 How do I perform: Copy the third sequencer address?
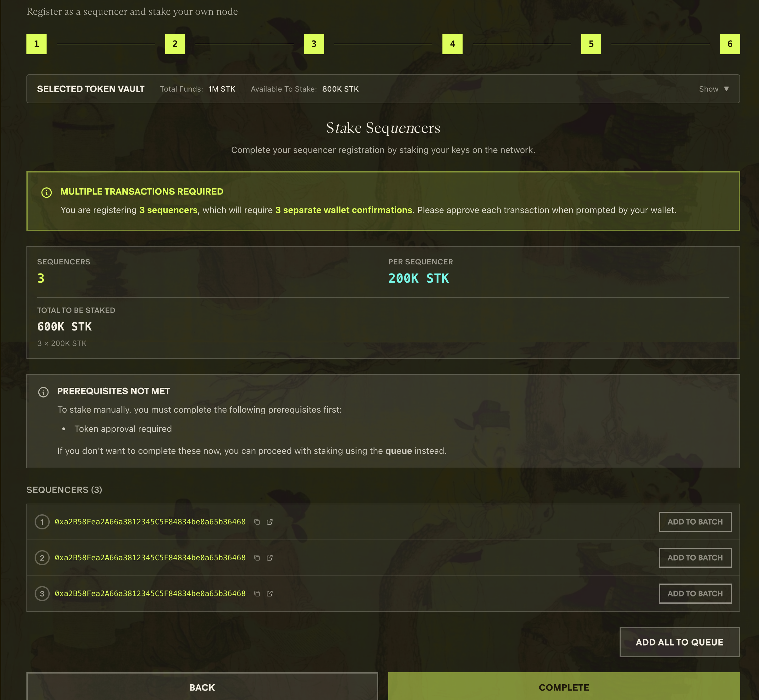(257, 594)
